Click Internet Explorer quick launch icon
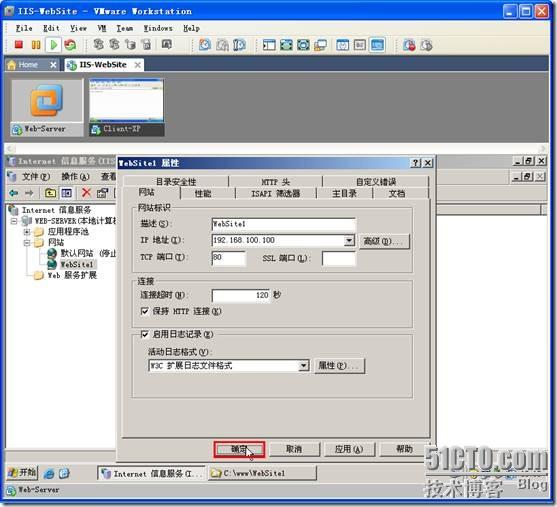557x507 pixels. 49,473
